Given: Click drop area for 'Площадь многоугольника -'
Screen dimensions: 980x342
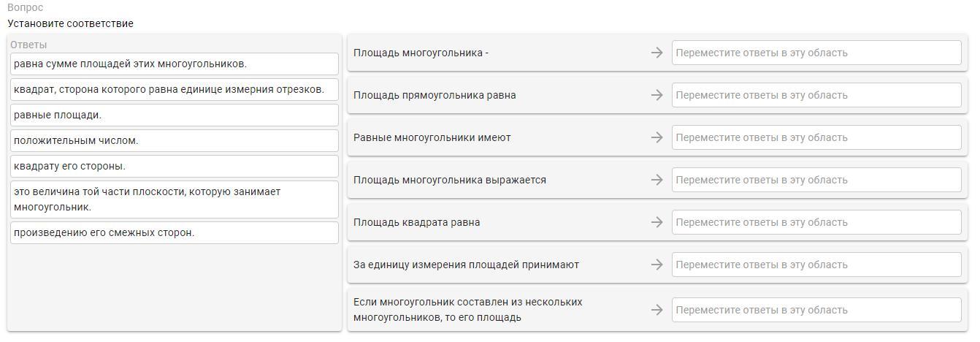Looking at the screenshot, I should point(816,53).
